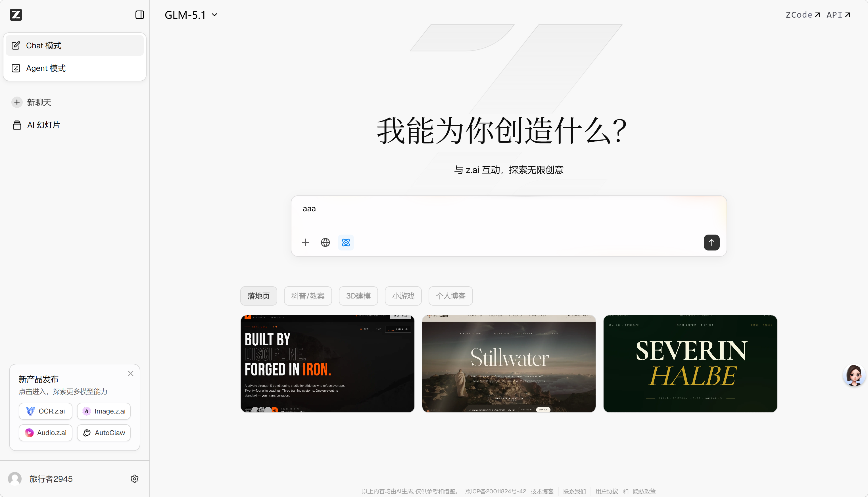Open the 用户协议 footer link
Screen dimensions: 868x497
click(606, 491)
